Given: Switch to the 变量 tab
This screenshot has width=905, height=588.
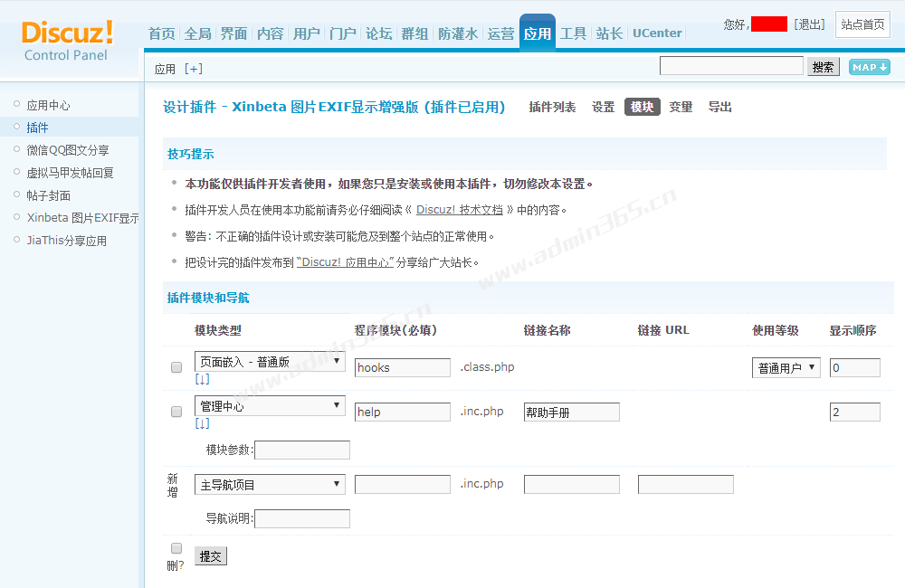Looking at the screenshot, I should coord(681,107).
